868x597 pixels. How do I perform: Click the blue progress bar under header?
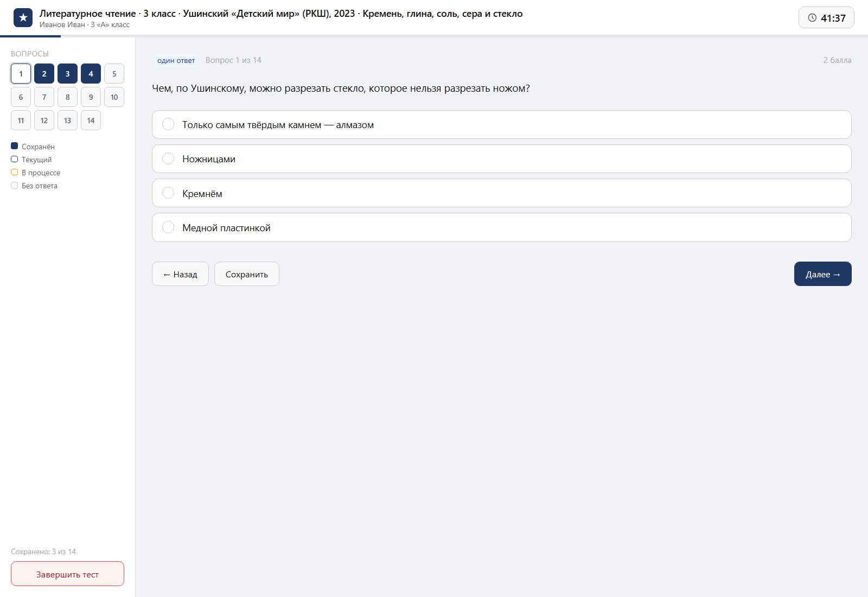click(x=30, y=36)
